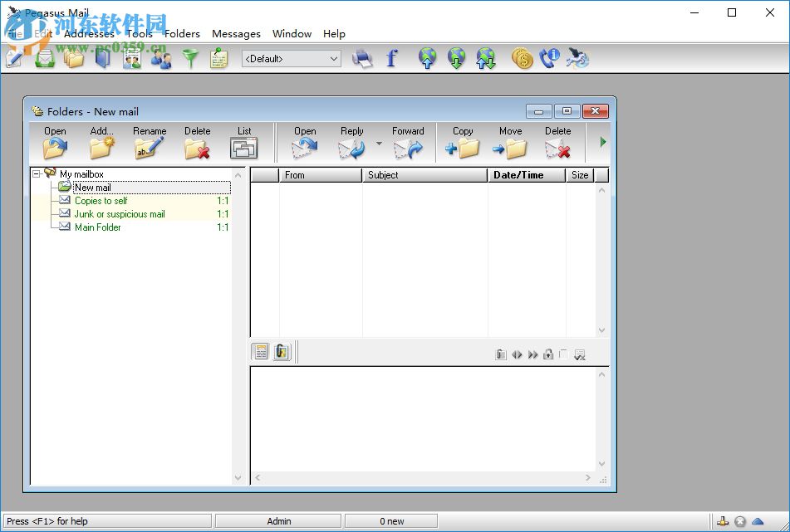Collapse the My mailbox tree node
This screenshot has width=790, height=532.
[37, 174]
